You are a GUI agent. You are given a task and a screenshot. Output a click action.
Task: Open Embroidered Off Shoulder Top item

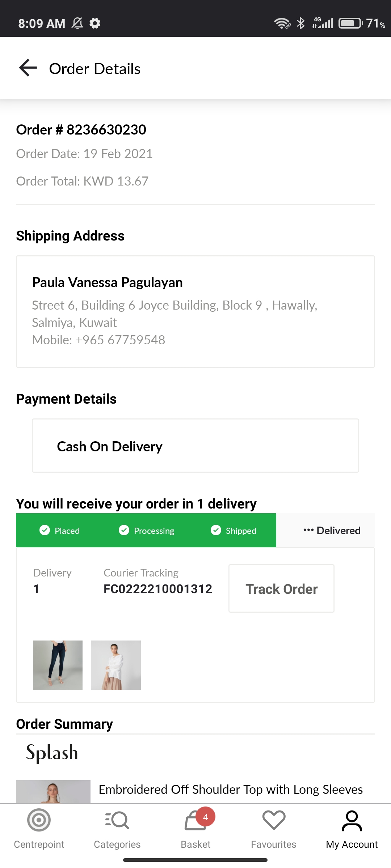click(x=231, y=790)
